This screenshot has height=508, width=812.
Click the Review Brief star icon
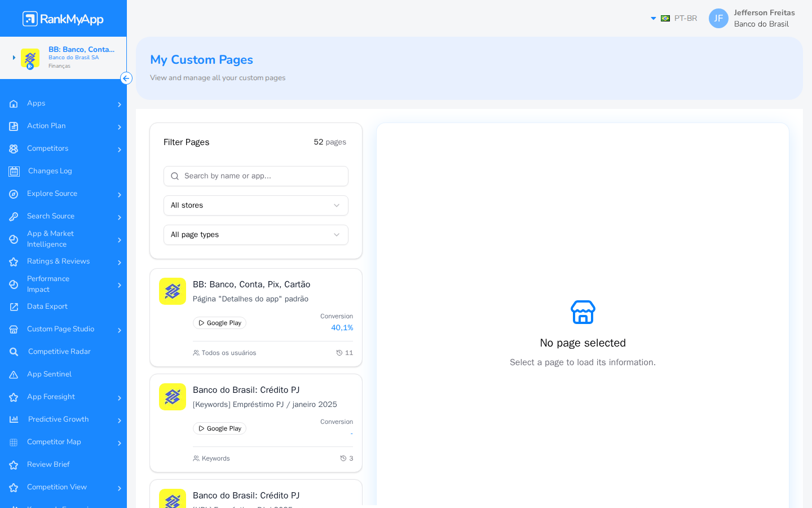coord(14,465)
